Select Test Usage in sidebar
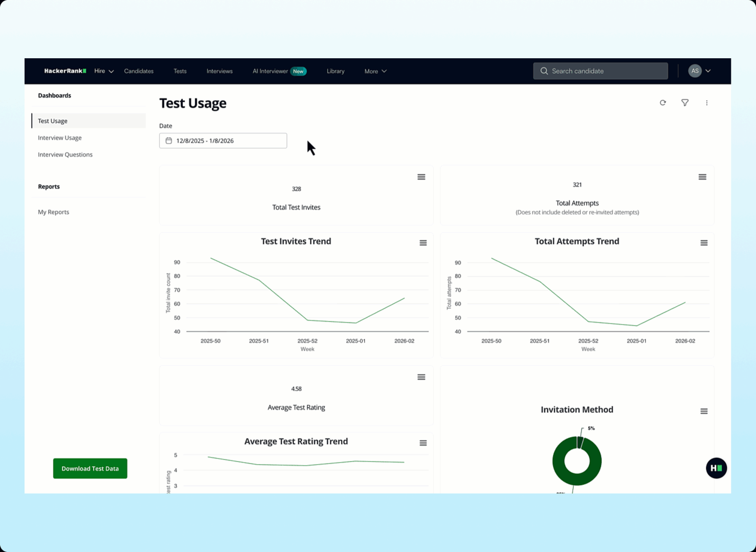This screenshot has width=756, height=552. coord(88,121)
